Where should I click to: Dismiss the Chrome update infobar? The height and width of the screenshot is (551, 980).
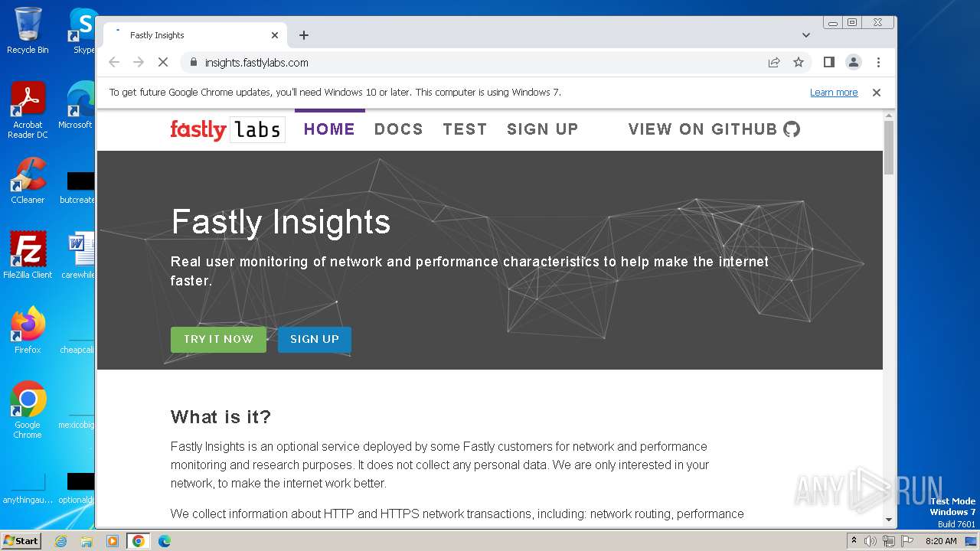[x=877, y=93]
